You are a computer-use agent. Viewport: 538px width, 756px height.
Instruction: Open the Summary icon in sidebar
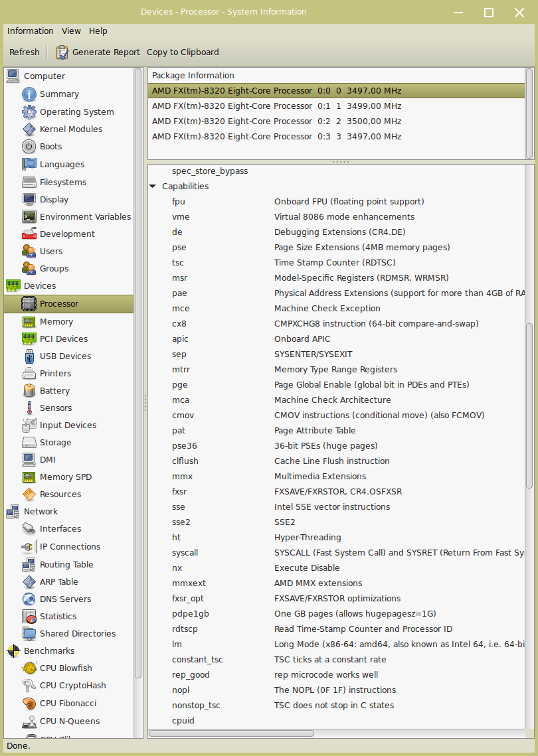(29, 94)
